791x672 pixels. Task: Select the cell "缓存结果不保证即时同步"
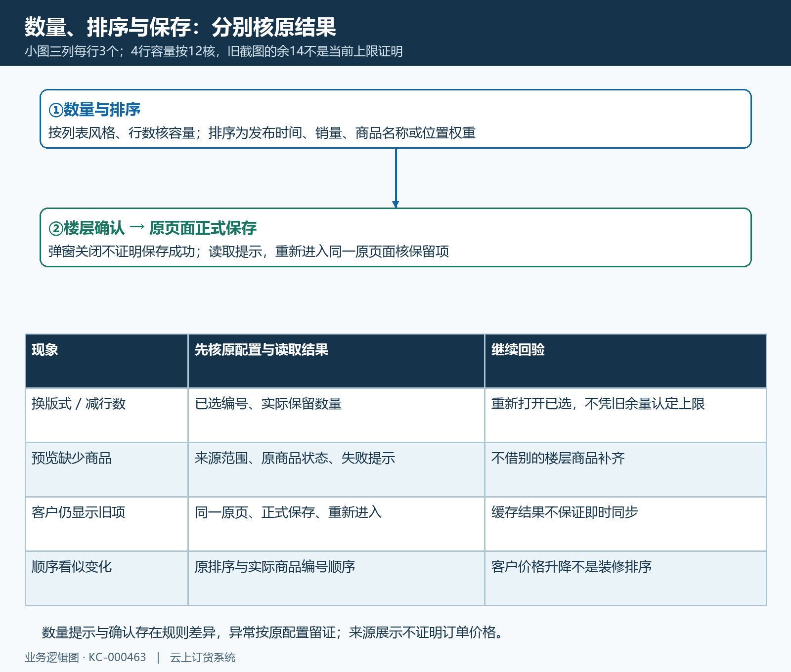pos(625,524)
